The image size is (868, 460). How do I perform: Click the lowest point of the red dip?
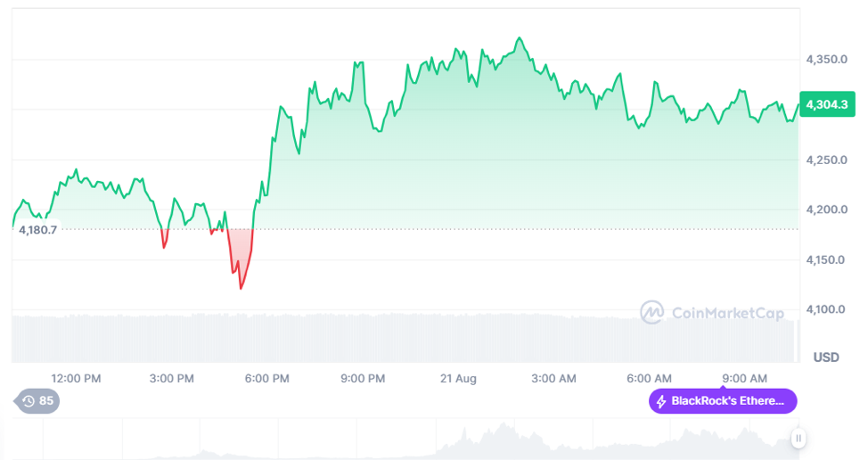point(241,288)
